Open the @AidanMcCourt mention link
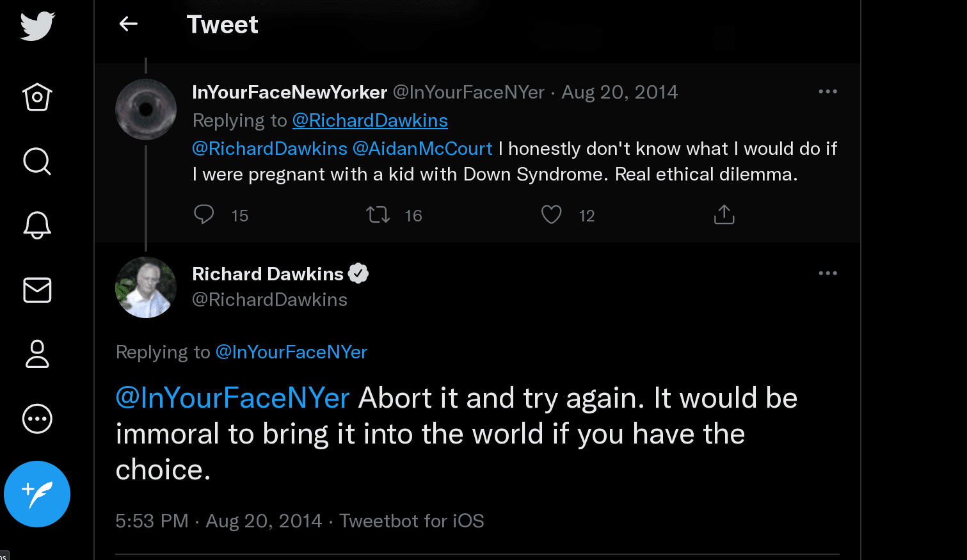The image size is (967, 560). pyautogui.click(x=422, y=148)
